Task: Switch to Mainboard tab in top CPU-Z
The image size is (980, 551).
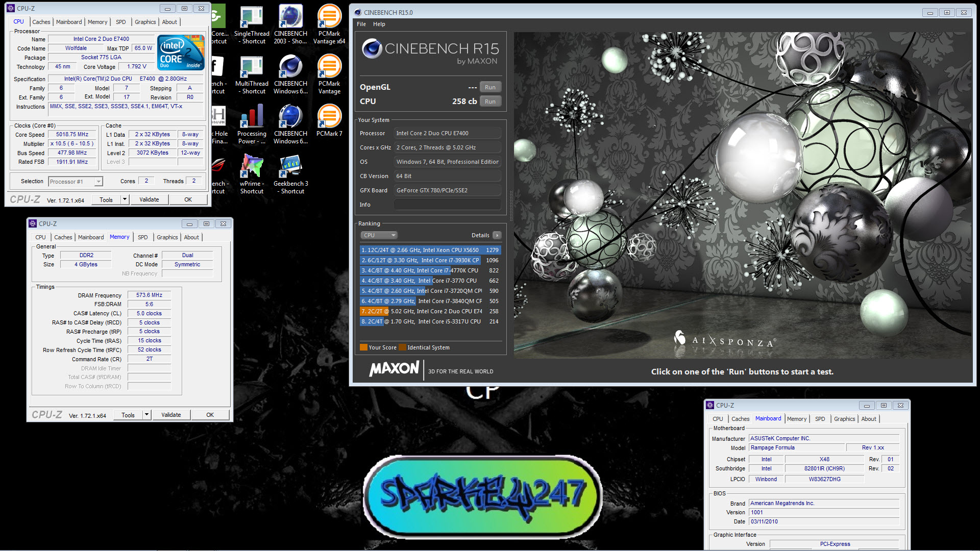Action: [69, 22]
